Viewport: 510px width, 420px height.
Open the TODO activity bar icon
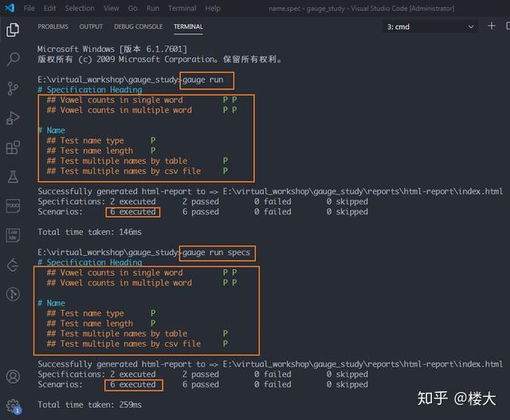pyautogui.click(x=13, y=206)
